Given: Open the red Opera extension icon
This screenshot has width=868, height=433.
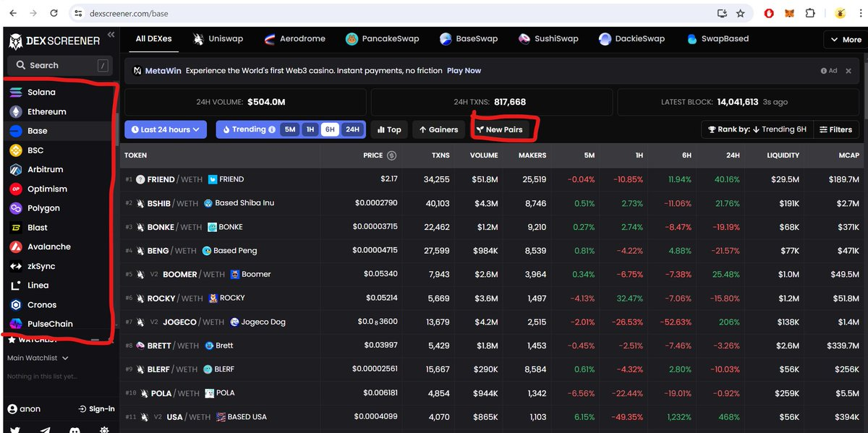Looking at the screenshot, I should [x=770, y=13].
